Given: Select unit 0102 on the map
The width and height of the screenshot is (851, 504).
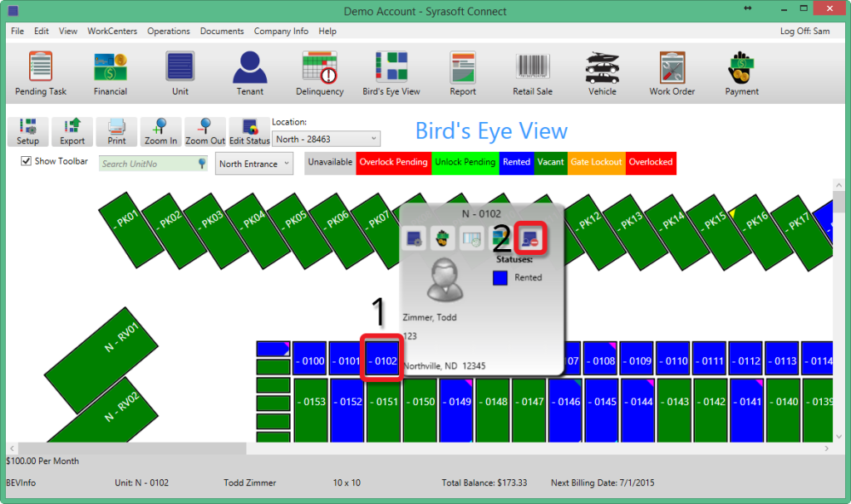Looking at the screenshot, I should [x=382, y=359].
